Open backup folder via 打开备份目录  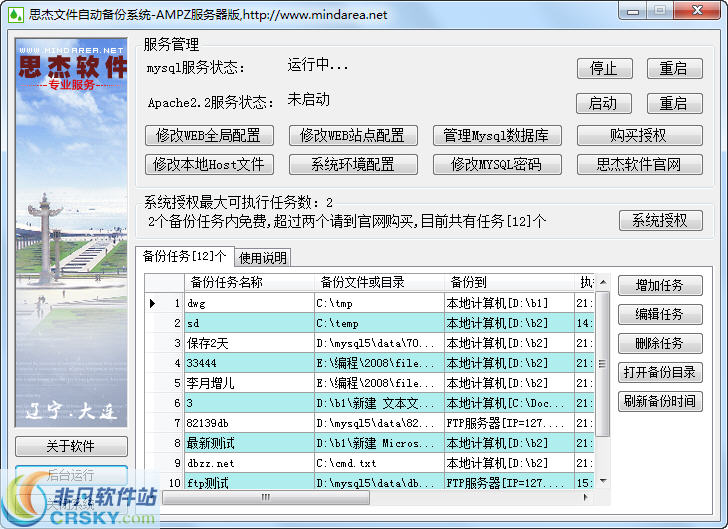660,372
